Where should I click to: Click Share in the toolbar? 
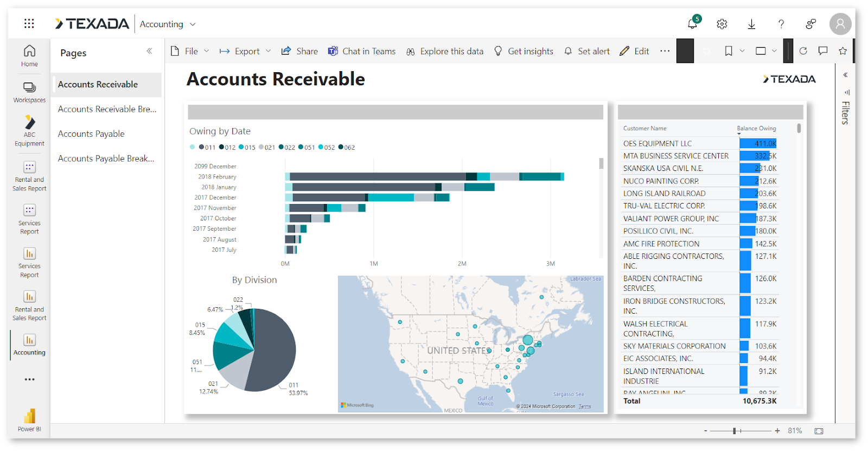(299, 51)
